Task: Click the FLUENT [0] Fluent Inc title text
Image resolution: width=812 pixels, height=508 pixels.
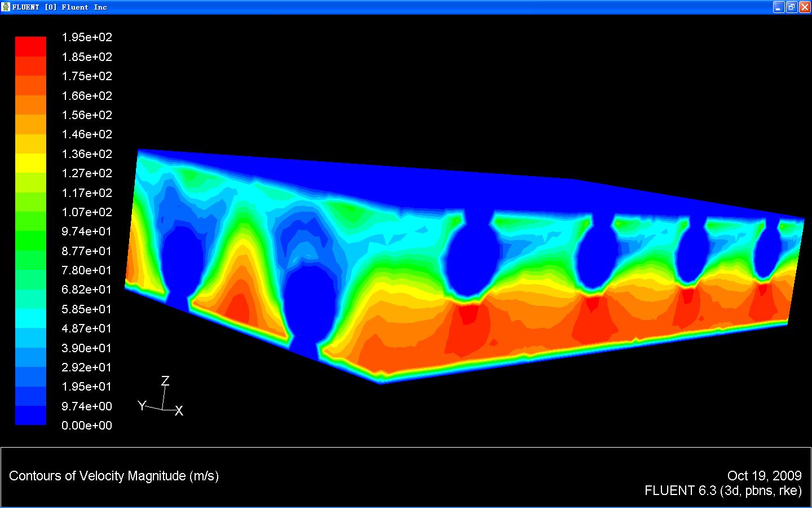Action: pos(60,7)
